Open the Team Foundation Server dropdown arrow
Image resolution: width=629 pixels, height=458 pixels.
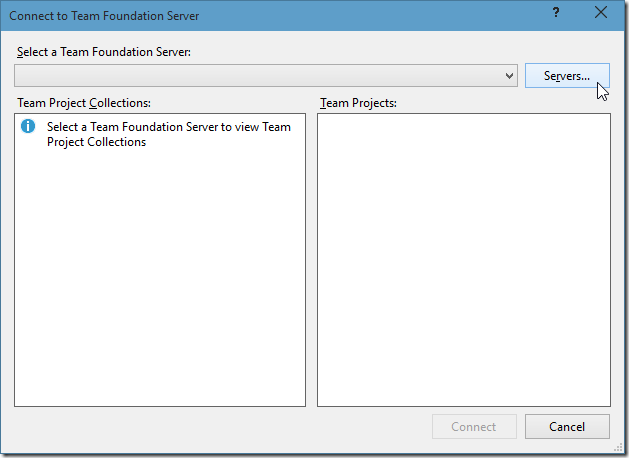(x=509, y=75)
